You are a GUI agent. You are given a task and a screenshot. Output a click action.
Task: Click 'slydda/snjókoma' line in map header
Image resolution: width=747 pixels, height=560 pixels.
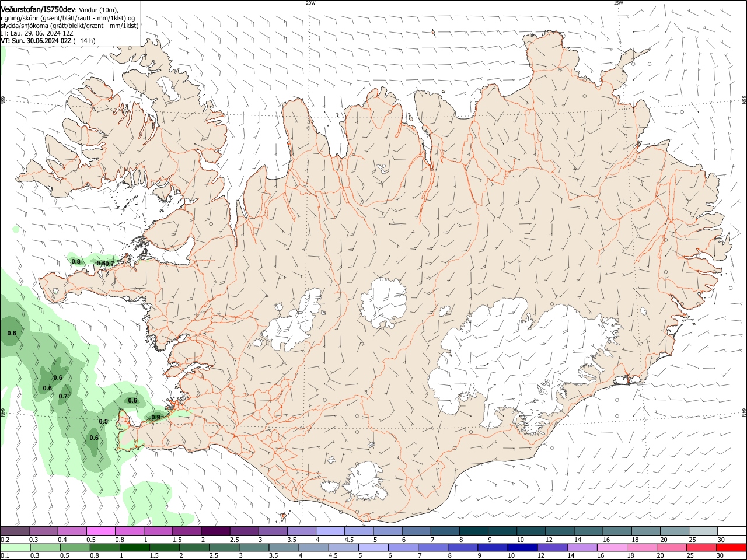69,26
